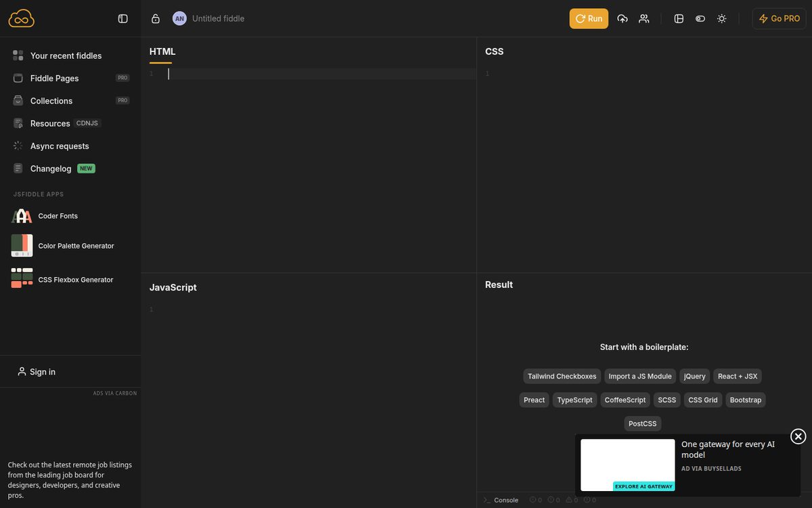Click Sign in

[x=37, y=372]
